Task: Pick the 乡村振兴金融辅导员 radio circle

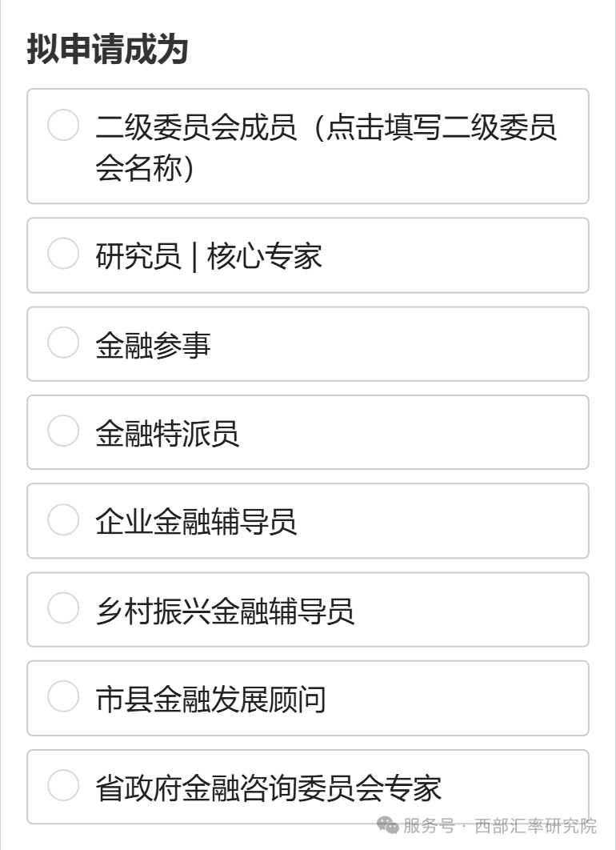Action: point(63,609)
